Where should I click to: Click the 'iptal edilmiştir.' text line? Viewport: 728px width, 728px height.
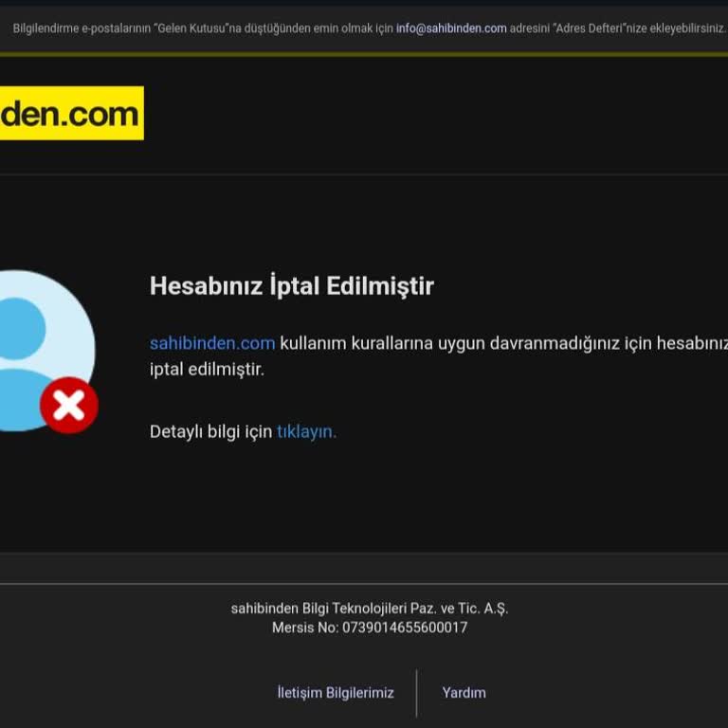(207, 370)
